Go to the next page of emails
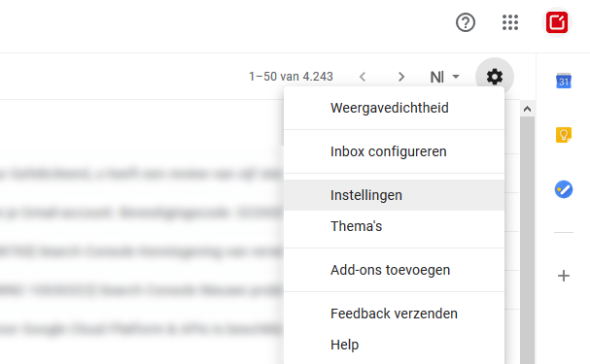This screenshot has width=590, height=364. click(401, 77)
